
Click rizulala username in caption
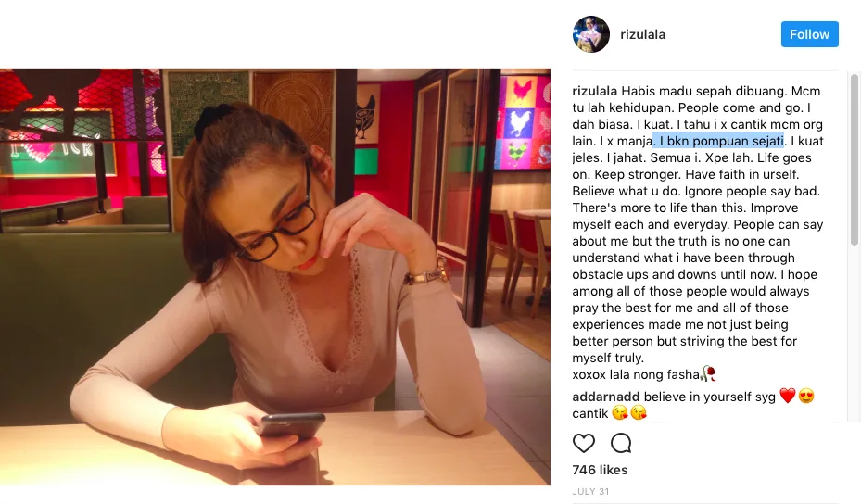(595, 91)
